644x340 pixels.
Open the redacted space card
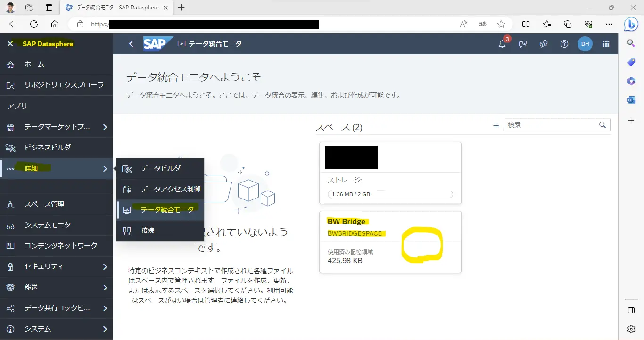point(390,173)
